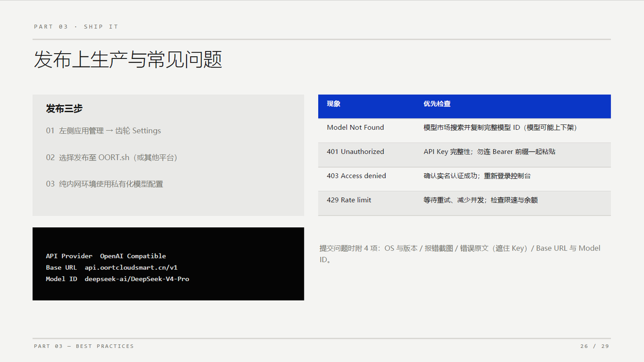Select the Base URL api.oortcloudsmart.cn/v1 line
The image size is (644, 362).
coord(112,267)
